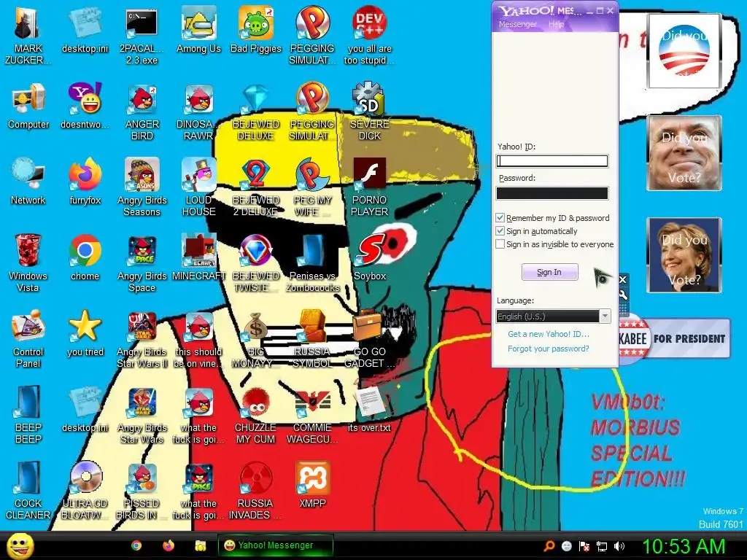The height and width of the screenshot is (560, 747).
Task: Open the Forgot your password link
Action: tap(549, 349)
